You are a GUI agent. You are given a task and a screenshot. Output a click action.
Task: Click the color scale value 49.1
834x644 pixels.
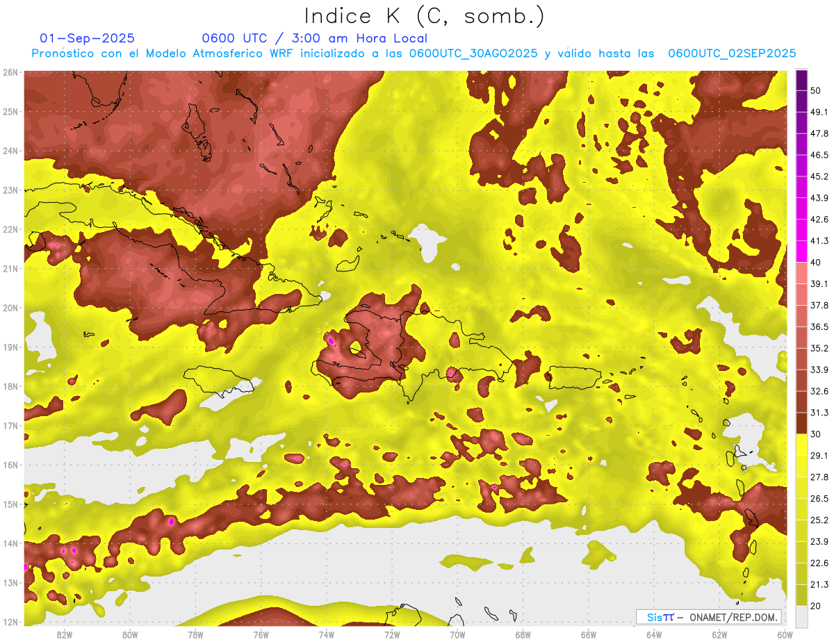[x=819, y=112]
